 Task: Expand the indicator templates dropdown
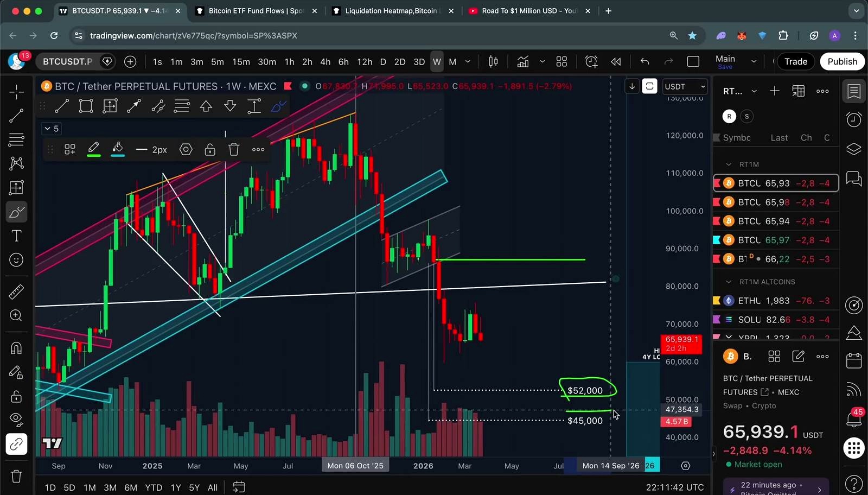point(542,62)
